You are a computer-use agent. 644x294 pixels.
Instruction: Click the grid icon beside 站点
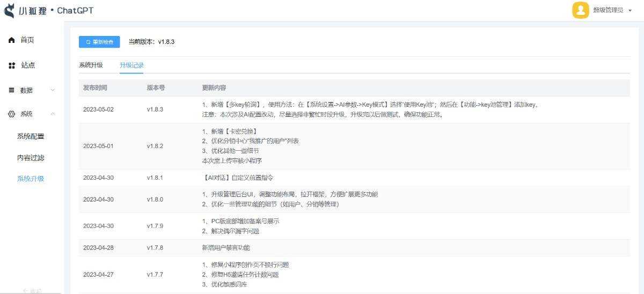tap(11, 65)
